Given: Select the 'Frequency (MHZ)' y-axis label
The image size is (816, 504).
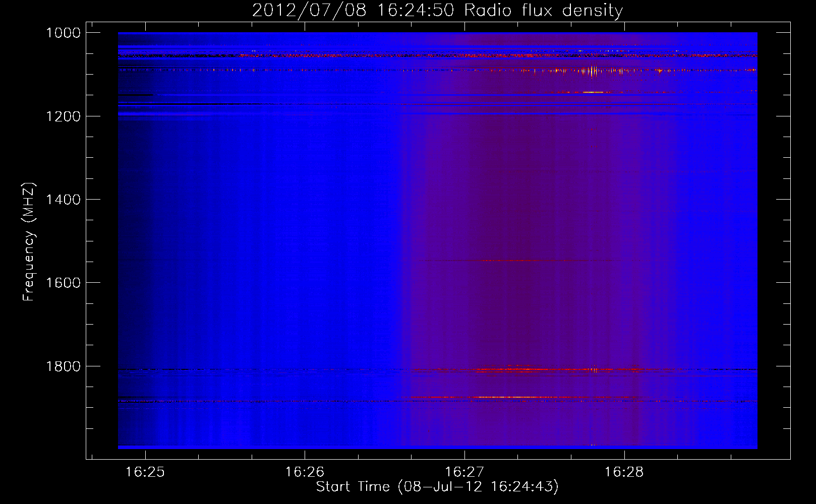Looking at the screenshot, I should click(29, 242).
